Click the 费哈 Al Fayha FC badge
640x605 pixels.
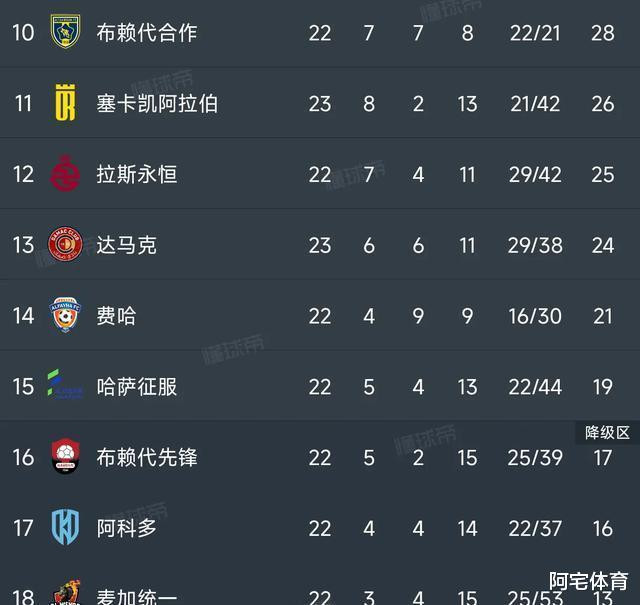(x=65, y=315)
